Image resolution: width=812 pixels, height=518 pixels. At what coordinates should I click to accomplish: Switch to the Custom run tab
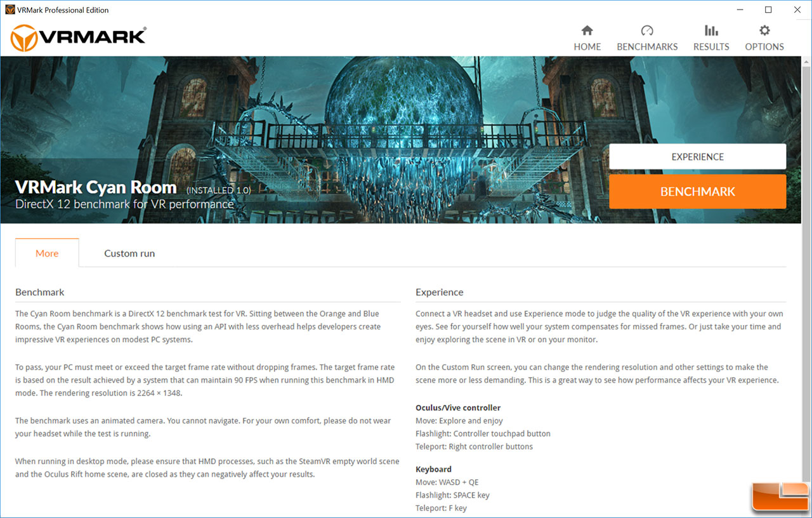pos(129,253)
